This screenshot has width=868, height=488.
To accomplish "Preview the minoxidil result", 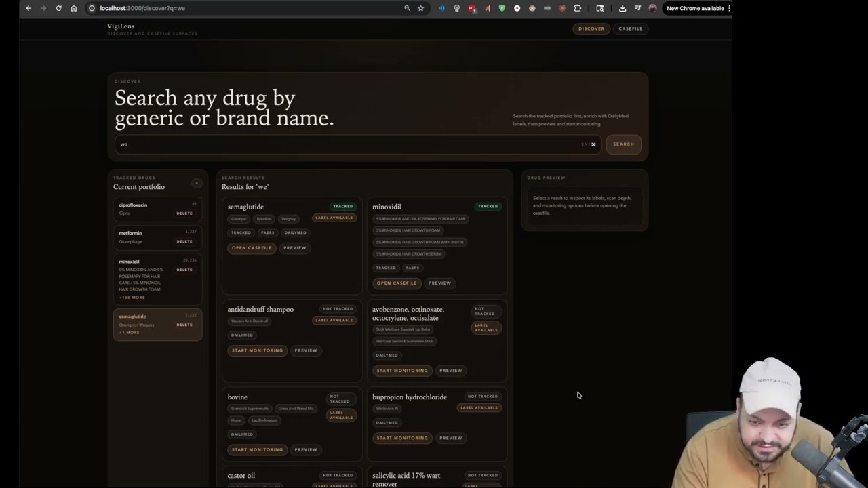I will (x=439, y=283).
